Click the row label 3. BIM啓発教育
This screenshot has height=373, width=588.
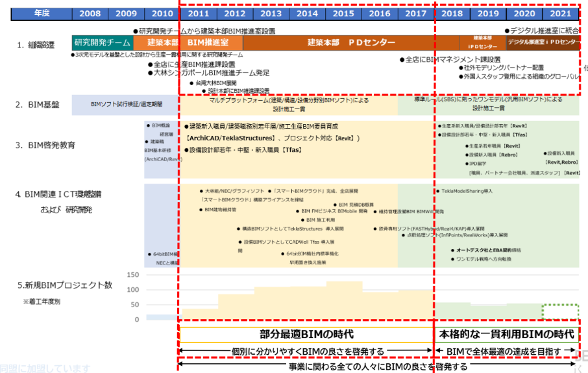coord(45,146)
